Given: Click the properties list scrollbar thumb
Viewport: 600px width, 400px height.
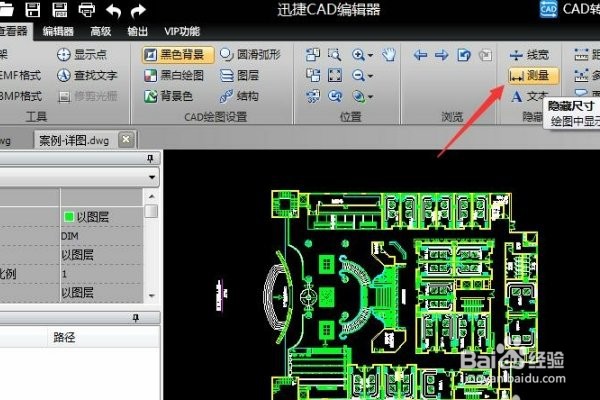Looking at the screenshot, I should [152, 211].
